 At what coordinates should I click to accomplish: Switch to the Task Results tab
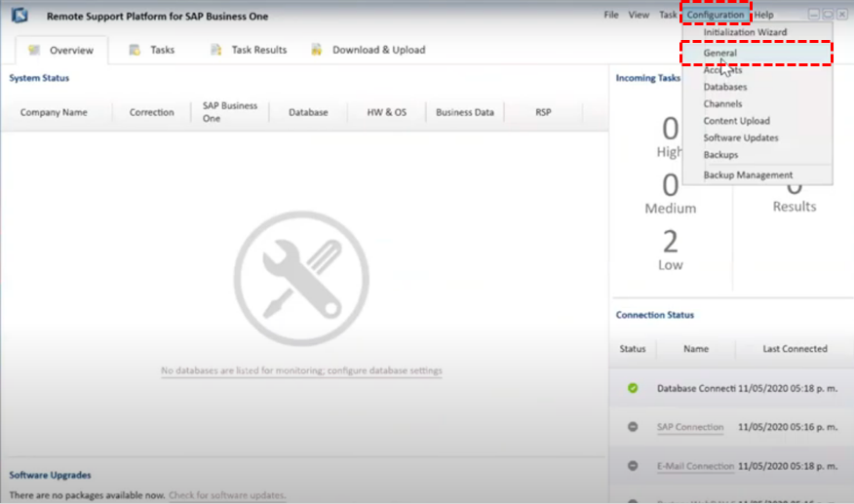click(249, 50)
